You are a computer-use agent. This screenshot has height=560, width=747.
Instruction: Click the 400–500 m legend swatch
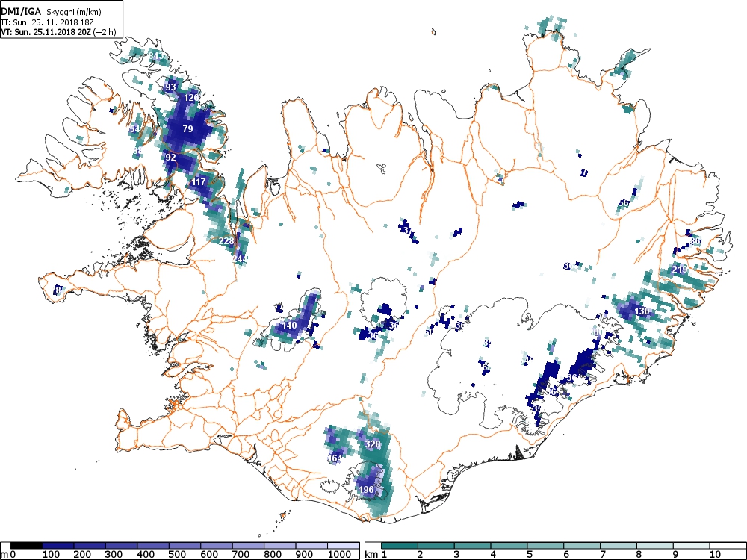click(153, 546)
